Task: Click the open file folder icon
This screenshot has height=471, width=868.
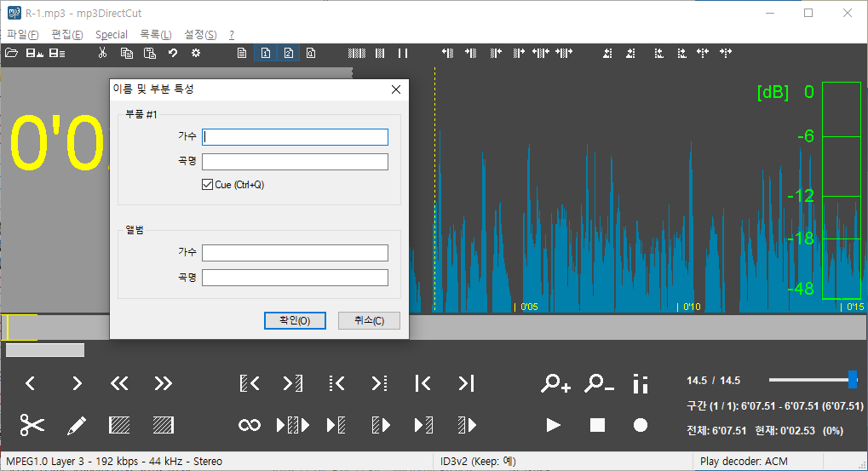Action: pyautogui.click(x=11, y=53)
